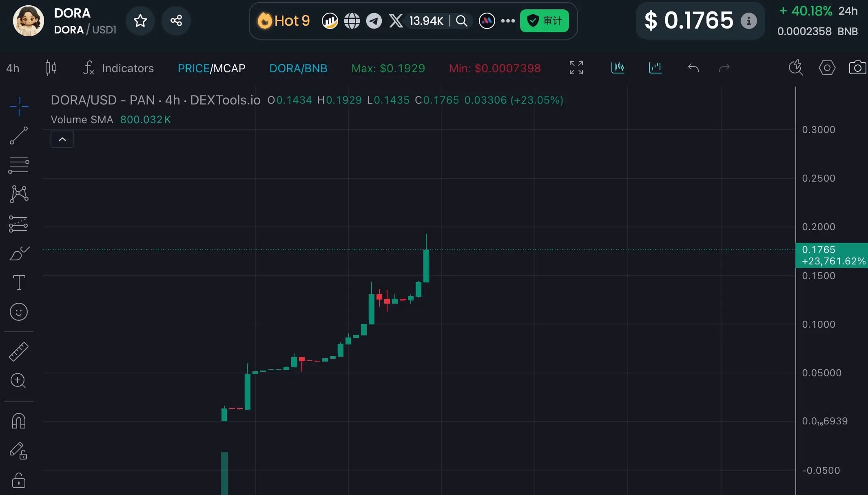Viewport: 868px width, 495px height.
Task: Change the 4h chart interval
Action: [x=13, y=68]
